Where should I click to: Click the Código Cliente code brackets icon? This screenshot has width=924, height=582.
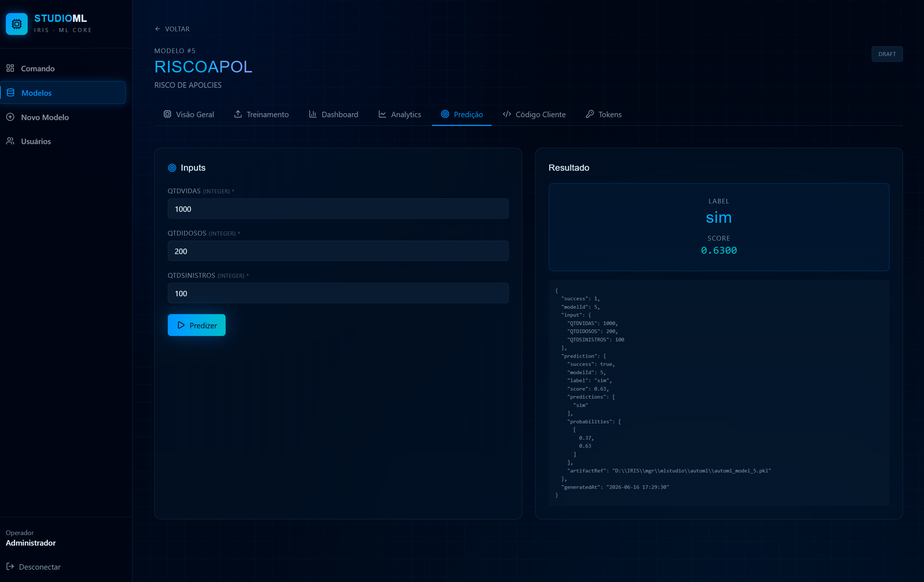507,114
